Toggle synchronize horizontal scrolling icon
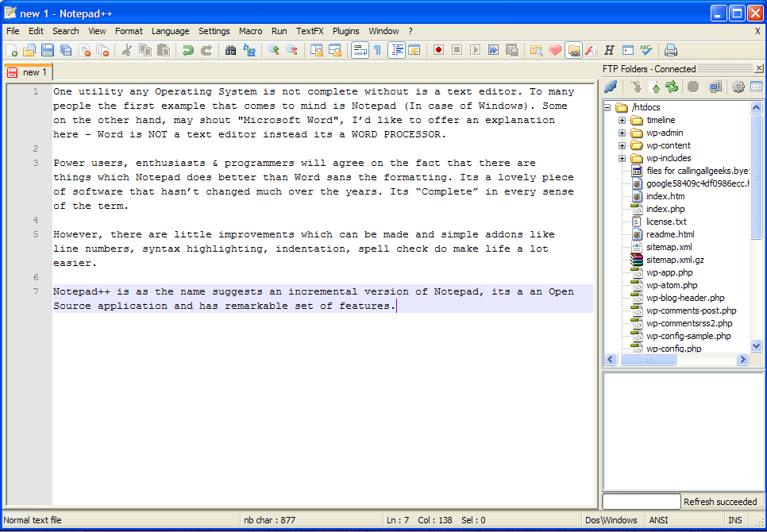This screenshot has width=767, height=532. tap(335, 50)
